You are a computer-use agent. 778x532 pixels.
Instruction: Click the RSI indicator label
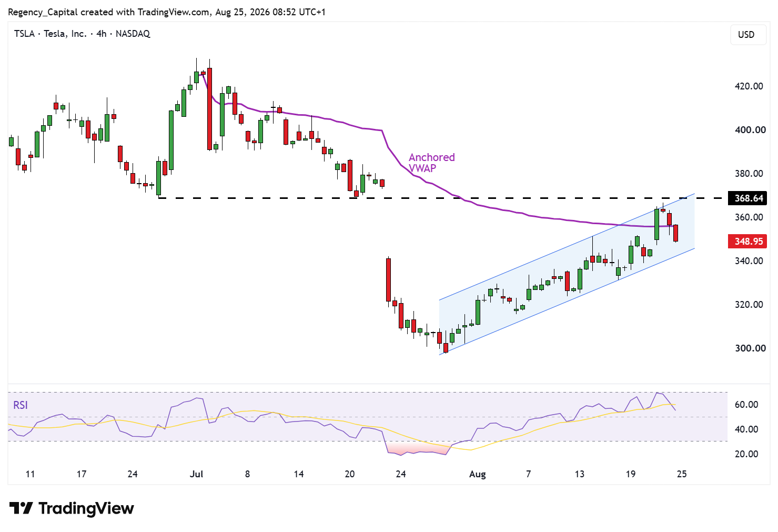[x=21, y=405]
